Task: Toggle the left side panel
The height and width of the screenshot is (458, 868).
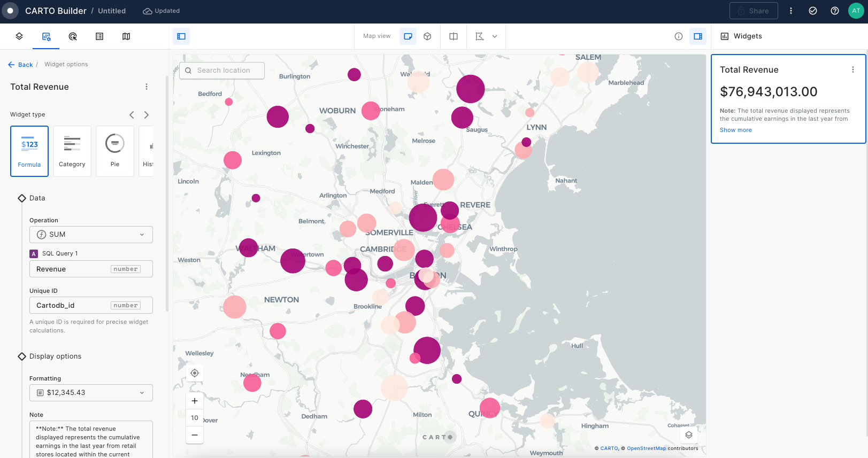Action: [x=181, y=36]
